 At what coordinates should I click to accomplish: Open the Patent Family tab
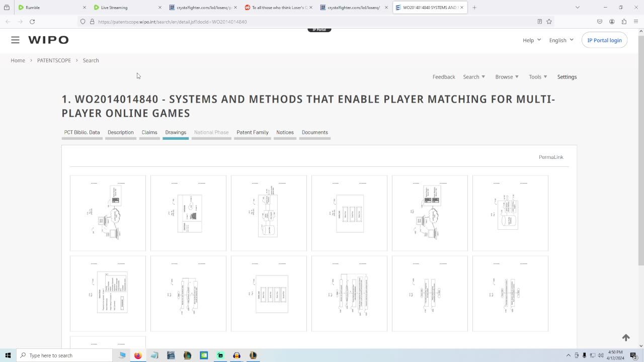coord(253,132)
